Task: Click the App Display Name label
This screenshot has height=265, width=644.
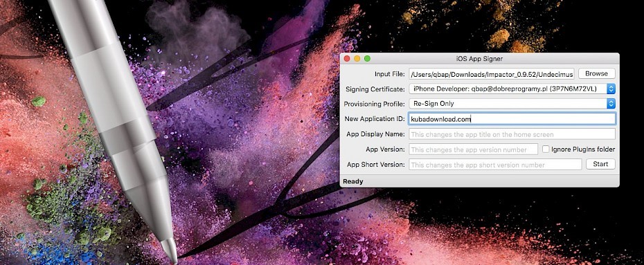Action: [x=376, y=134]
